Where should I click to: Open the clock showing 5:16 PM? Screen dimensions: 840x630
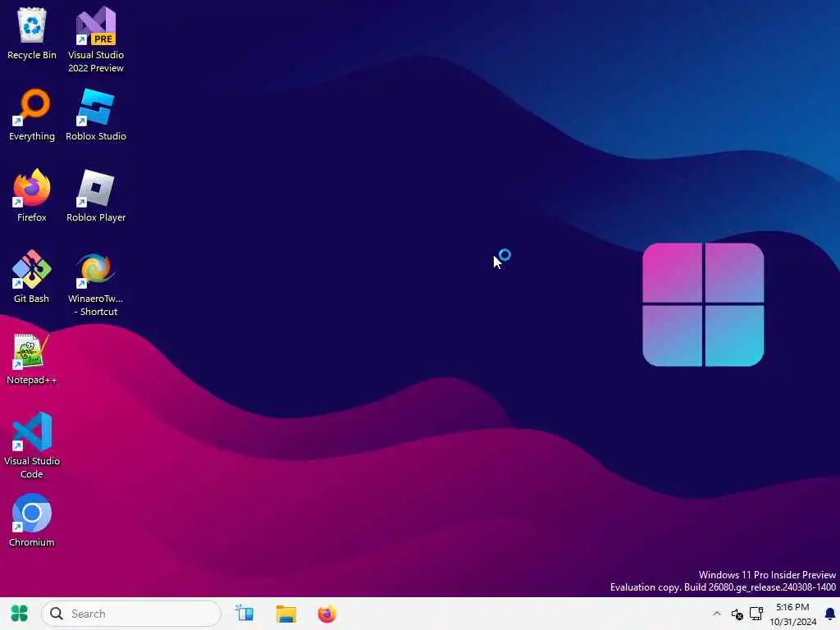pos(792,614)
